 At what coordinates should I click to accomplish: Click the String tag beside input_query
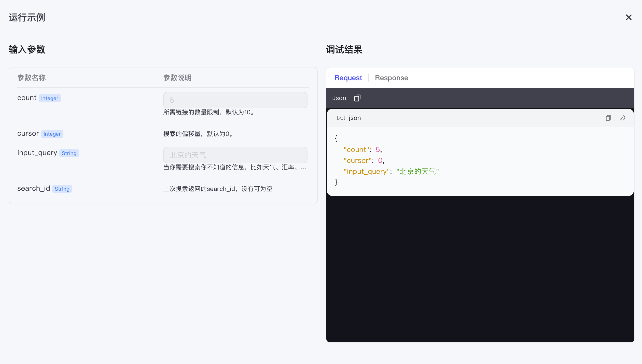click(69, 153)
